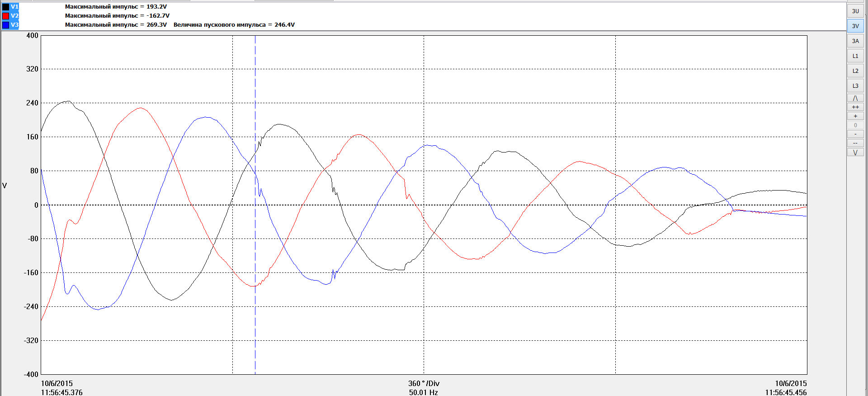The image size is (868, 396).
Task: Click the 360°/Div axis label
Action: point(424,383)
